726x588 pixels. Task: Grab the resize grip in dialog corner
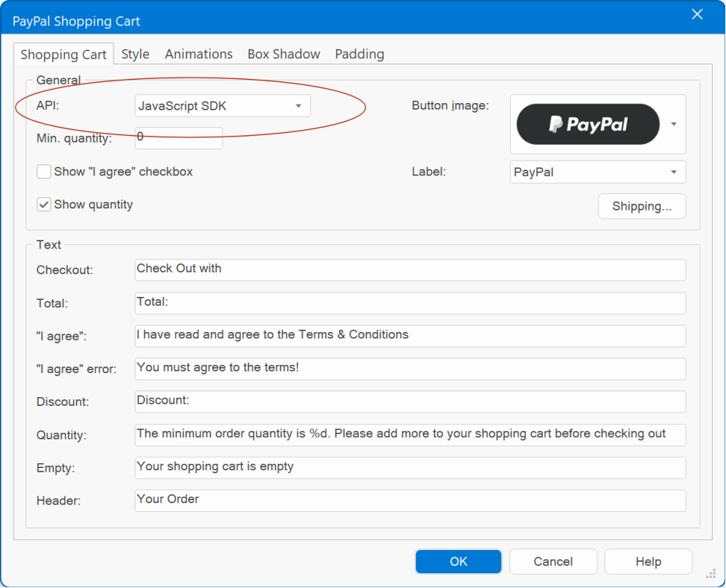pyautogui.click(x=711, y=574)
